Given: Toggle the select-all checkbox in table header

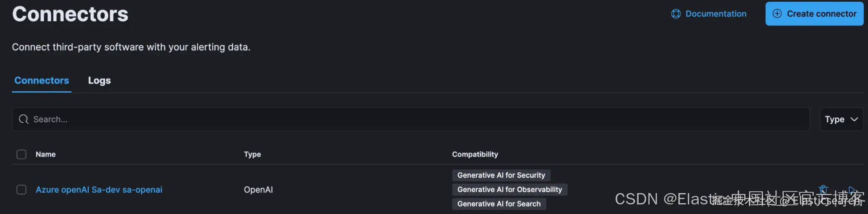Looking at the screenshot, I should 21,154.
